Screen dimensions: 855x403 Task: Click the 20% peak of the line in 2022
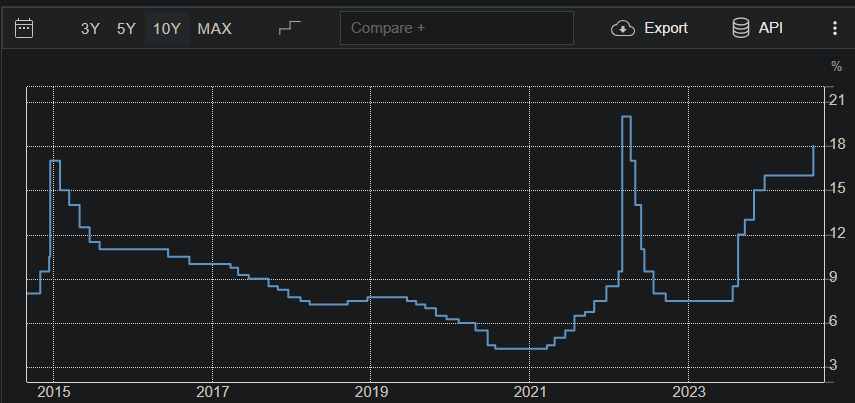point(626,117)
